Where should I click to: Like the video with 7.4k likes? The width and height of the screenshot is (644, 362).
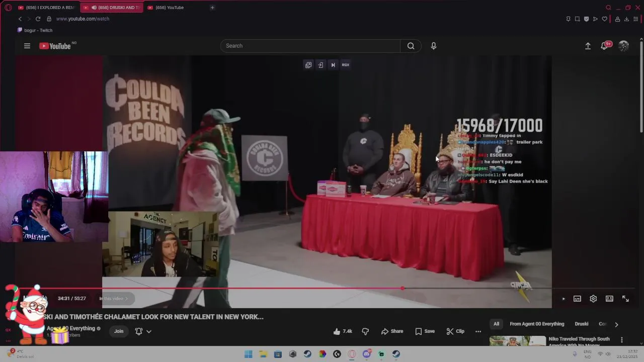[343, 331]
